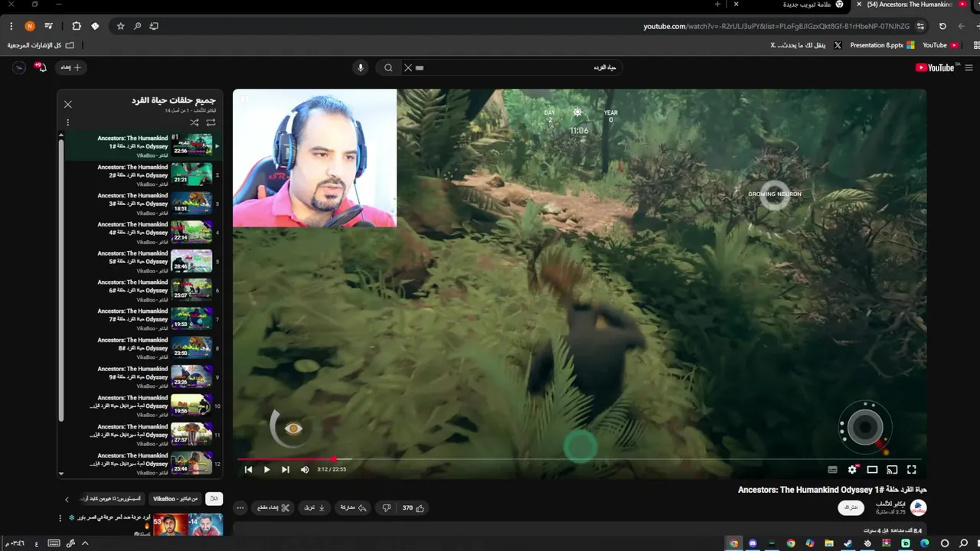Open playlist episode #9 title
This screenshot has width=980, height=551.
click(132, 373)
